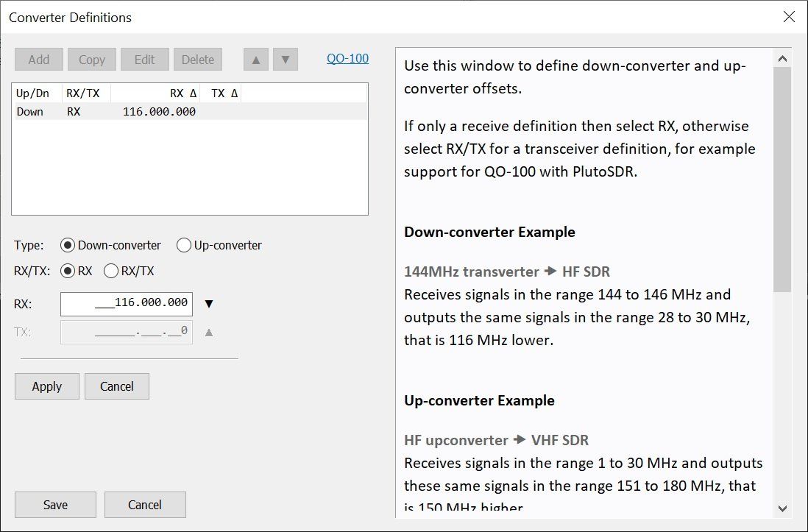Select the Down RX 116.000.000 list row

pyautogui.click(x=190, y=112)
